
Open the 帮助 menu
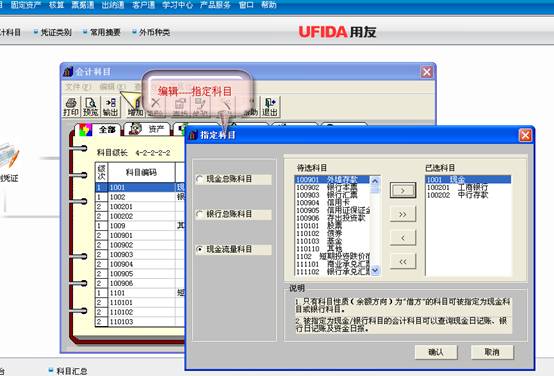click(x=269, y=5)
